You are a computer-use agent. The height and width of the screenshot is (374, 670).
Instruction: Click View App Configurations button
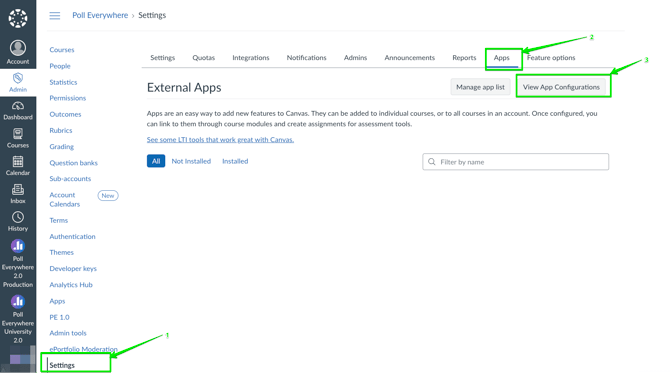pyautogui.click(x=561, y=87)
